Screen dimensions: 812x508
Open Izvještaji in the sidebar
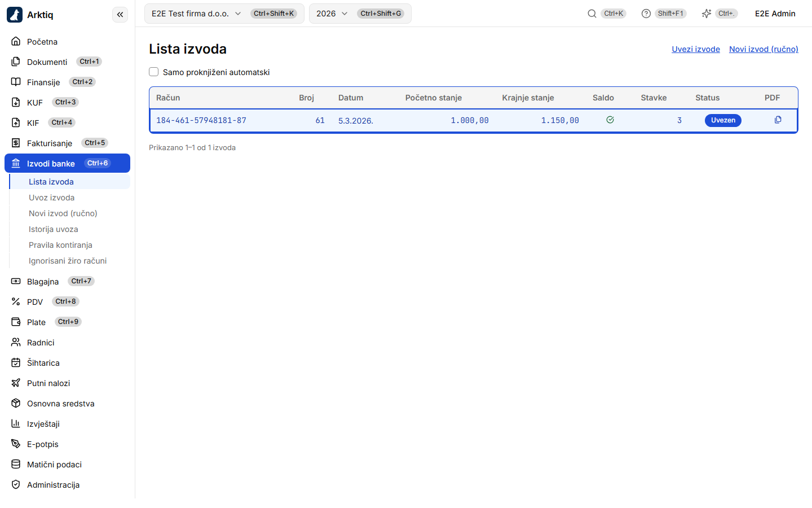pyautogui.click(x=67, y=423)
